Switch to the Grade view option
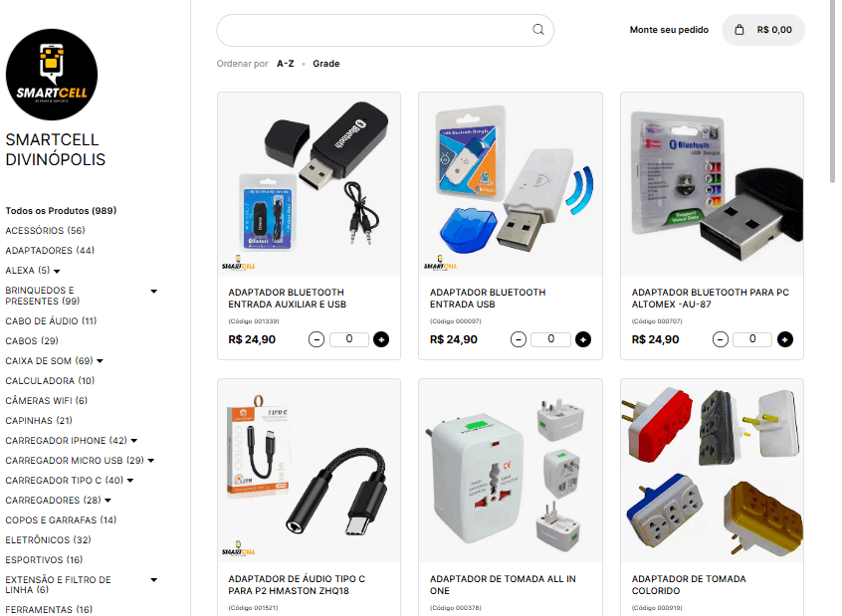This screenshot has height=616, width=842. [x=326, y=64]
